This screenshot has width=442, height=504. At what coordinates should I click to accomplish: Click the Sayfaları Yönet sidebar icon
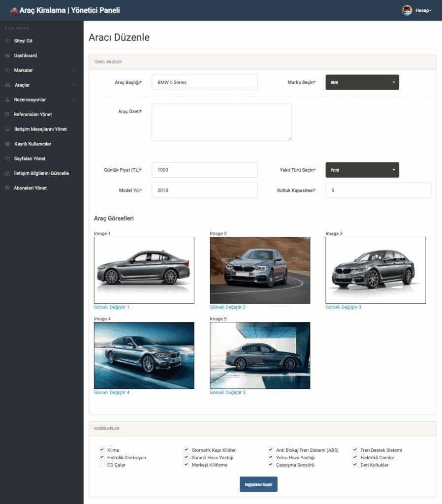tap(7, 158)
